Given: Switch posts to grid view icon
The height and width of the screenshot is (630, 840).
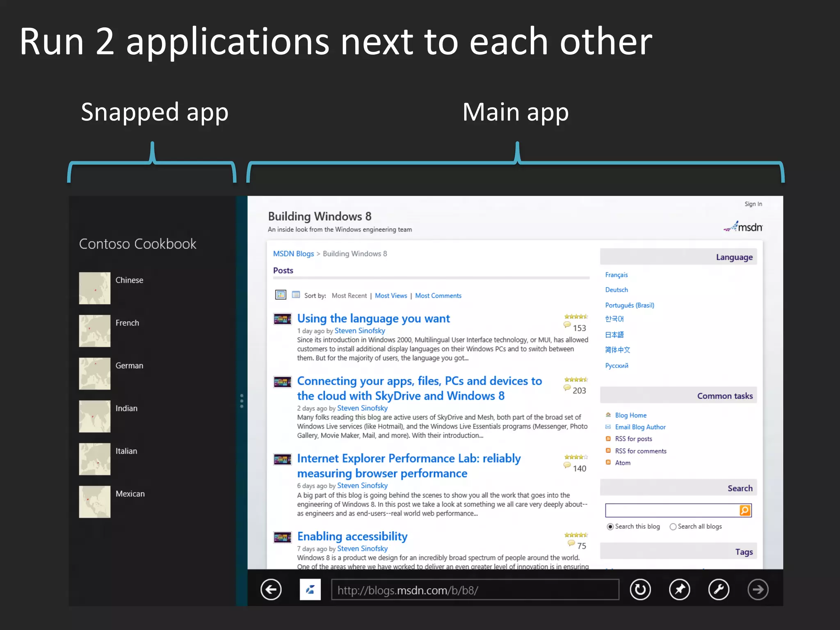Looking at the screenshot, I should pos(281,295).
